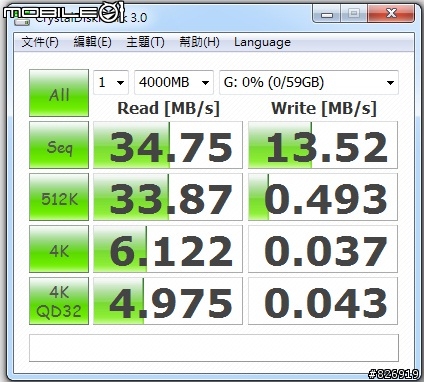Click the 512K read result 33.87
Screen dimensions: 424x382
pos(168,197)
